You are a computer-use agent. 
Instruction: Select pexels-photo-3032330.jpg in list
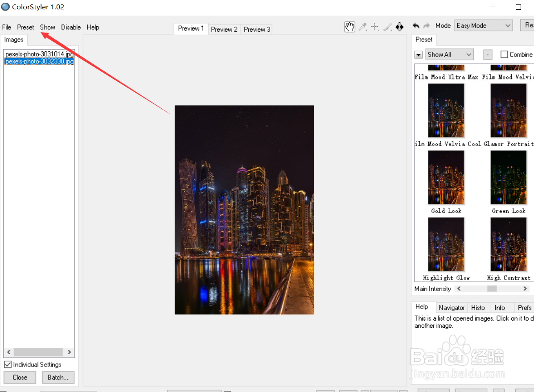39,62
